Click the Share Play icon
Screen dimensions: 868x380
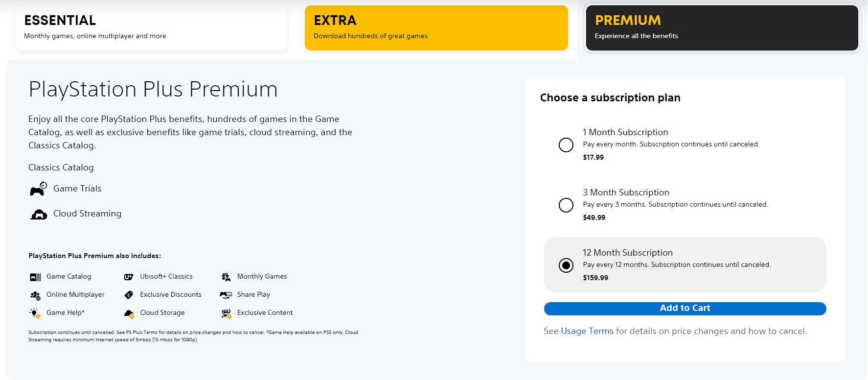[x=226, y=294]
